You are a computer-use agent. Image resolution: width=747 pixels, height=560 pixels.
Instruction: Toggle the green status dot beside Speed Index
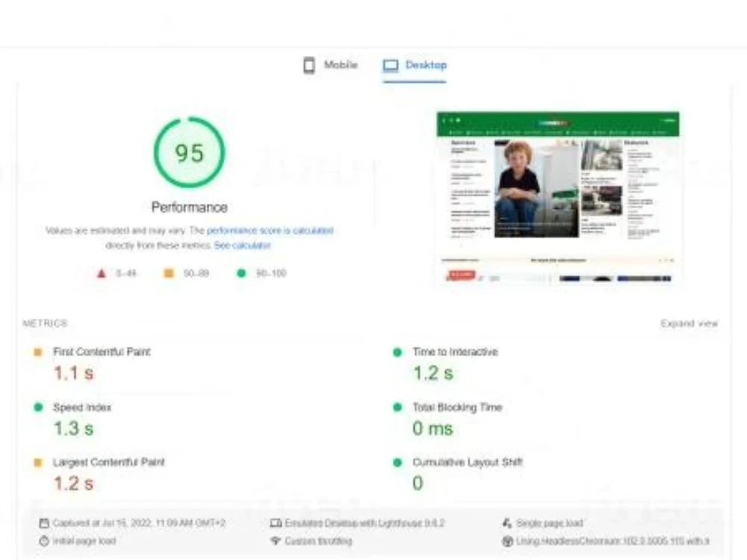(x=38, y=407)
